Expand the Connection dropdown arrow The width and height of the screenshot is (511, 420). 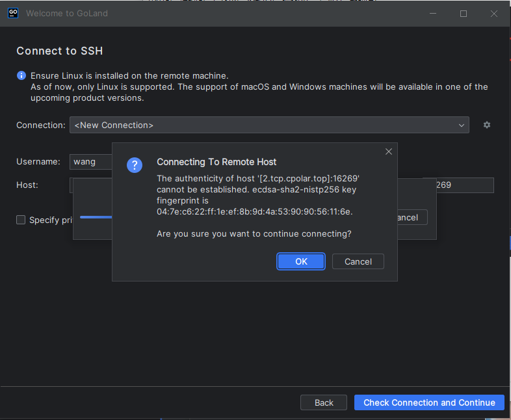tap(462, 125)
